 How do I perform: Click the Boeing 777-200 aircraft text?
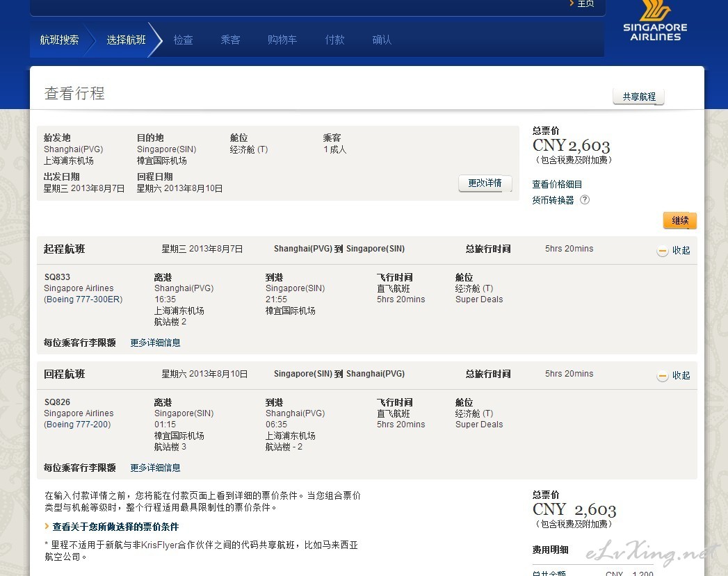pyautogui.click(x=77, y=425)
